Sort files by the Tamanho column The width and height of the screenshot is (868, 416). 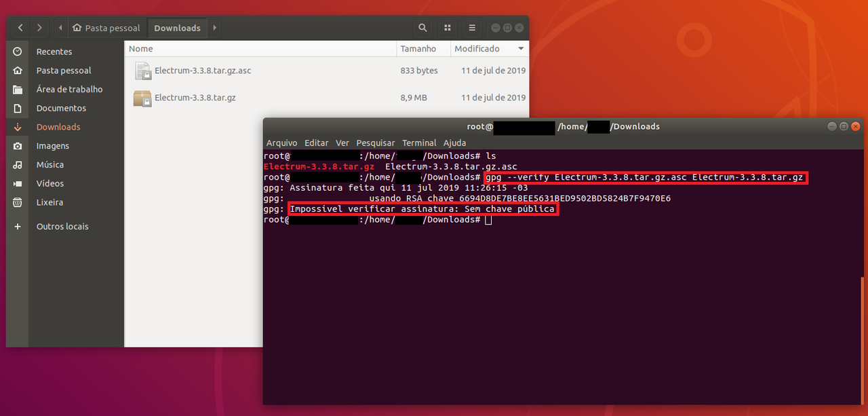click(424, 49)
